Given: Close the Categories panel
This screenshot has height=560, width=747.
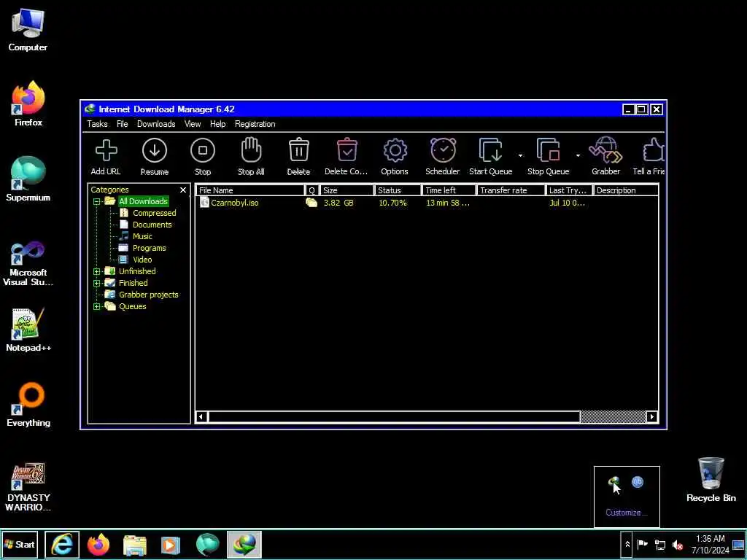Looking at the screenshot, I should 183,190.
